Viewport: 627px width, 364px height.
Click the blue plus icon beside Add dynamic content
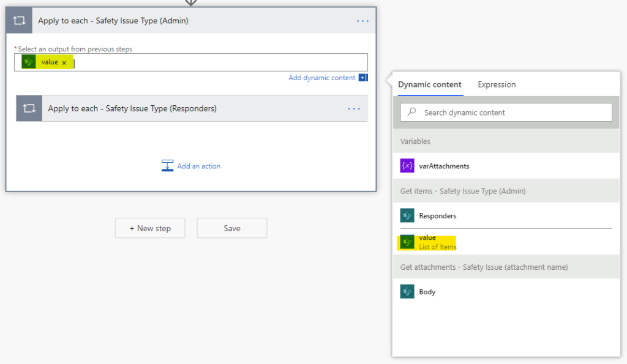pos(362,78)
